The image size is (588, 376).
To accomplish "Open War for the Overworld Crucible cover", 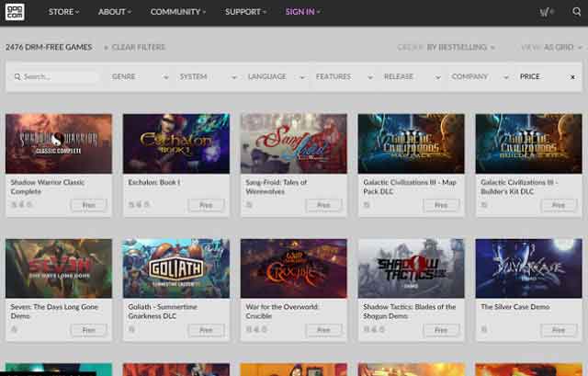I will [x=294, y=268].
